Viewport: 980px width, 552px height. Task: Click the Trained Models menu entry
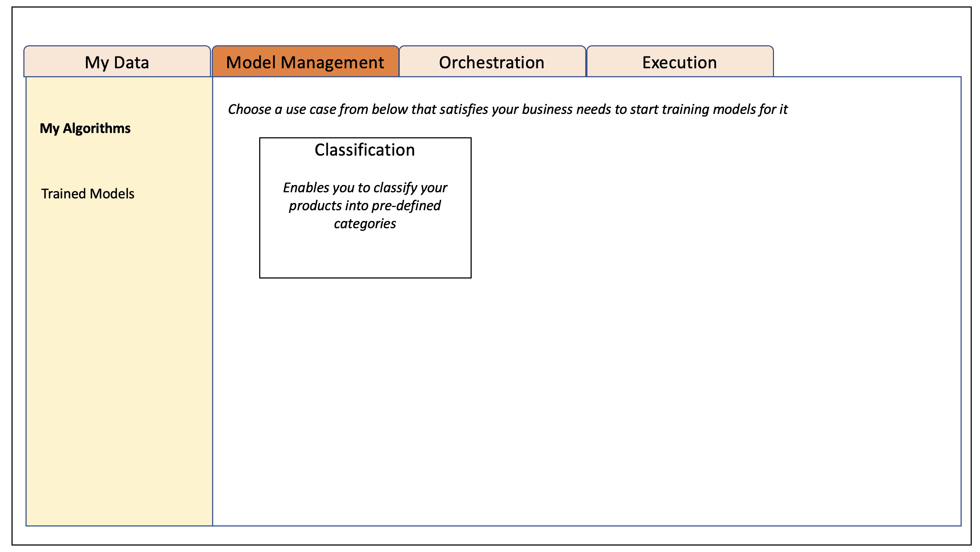coord(87,194)
